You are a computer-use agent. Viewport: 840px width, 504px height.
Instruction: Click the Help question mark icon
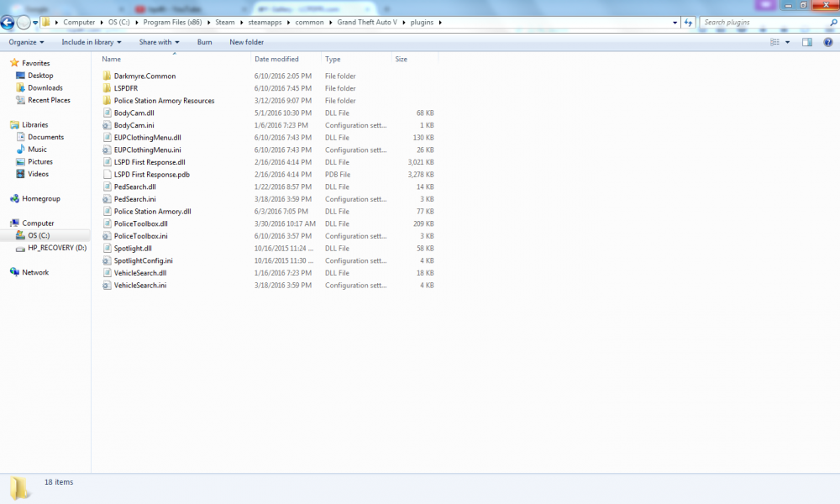tap(827, 42)
